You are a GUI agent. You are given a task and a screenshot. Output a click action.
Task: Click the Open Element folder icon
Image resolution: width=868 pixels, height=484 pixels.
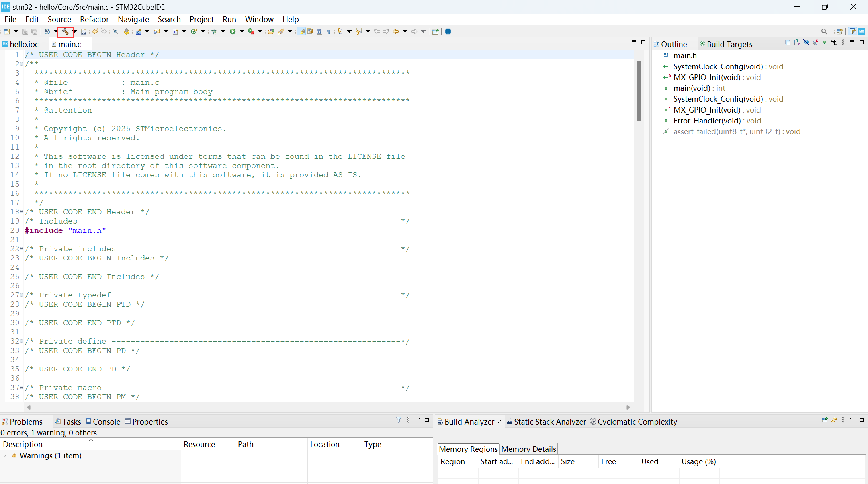click(x=271, y=31)
